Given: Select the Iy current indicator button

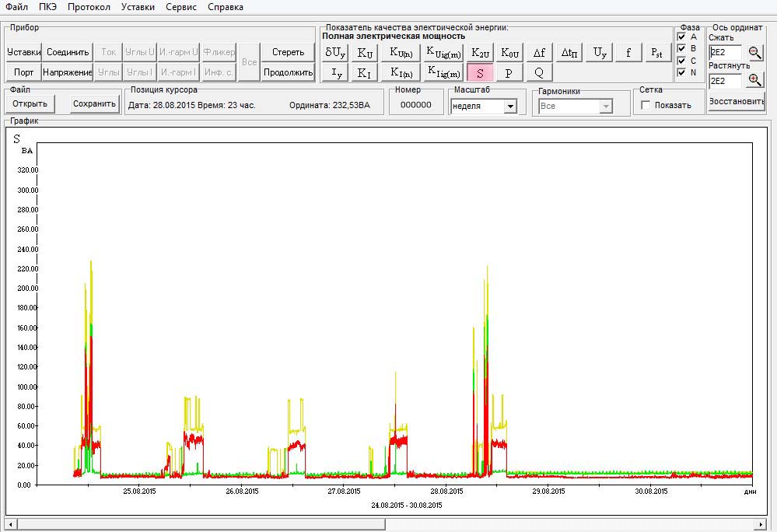Looking at the screenshot, I should pos(335,73).
